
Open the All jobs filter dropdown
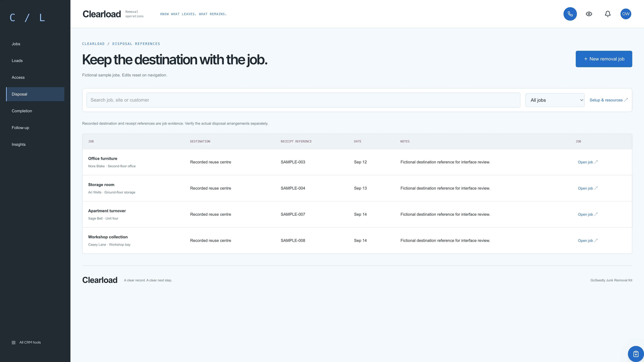[x=555, y=100]
